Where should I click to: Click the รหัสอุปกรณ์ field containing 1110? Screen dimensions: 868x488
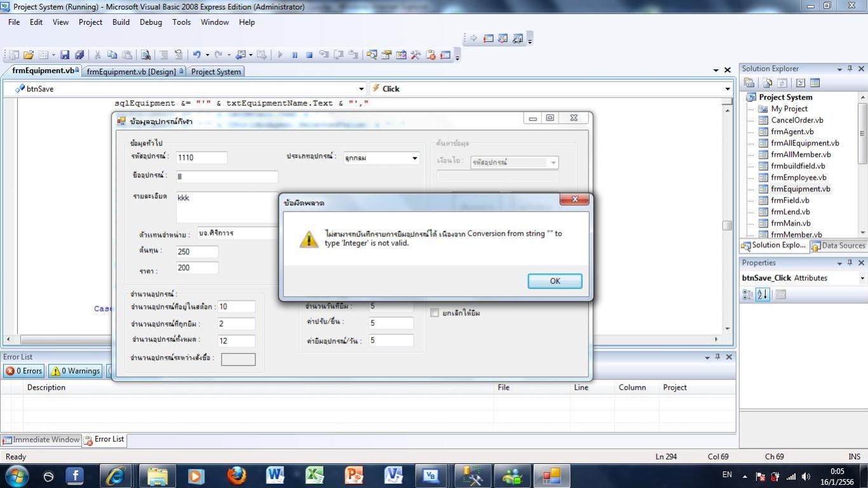(201, 158)
